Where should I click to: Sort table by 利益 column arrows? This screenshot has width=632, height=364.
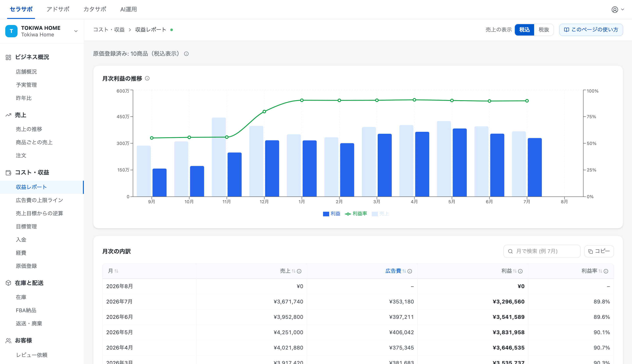515,271
